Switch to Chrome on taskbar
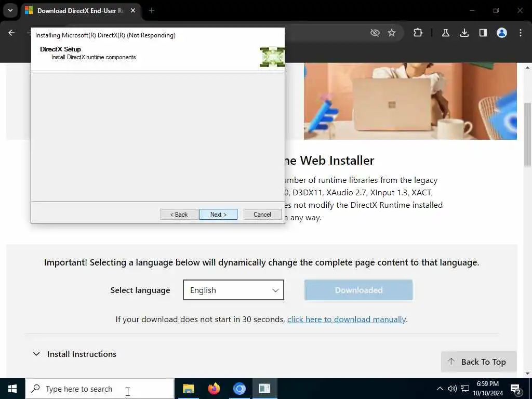Viewport: 532px width, 399px height. point(239,389)
